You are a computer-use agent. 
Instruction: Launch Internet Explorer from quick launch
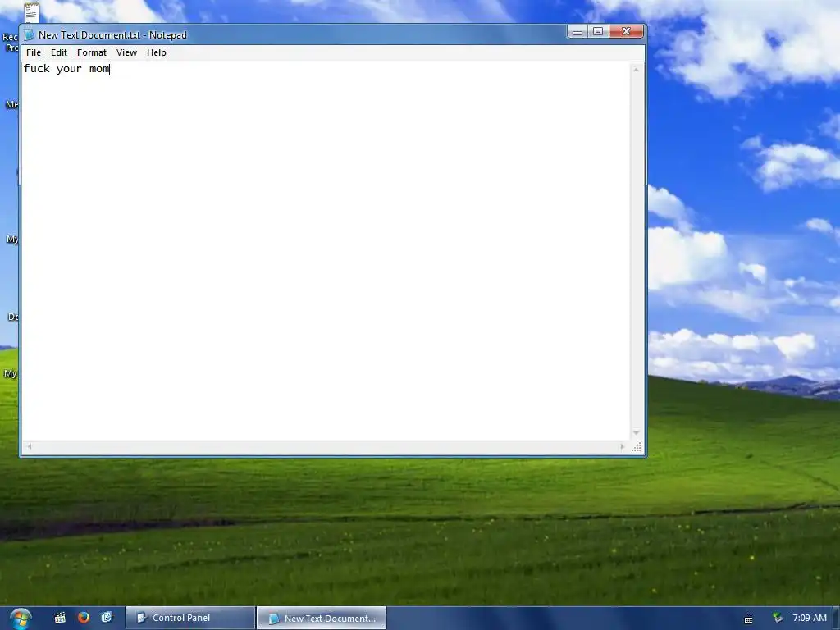click(107, 618)
